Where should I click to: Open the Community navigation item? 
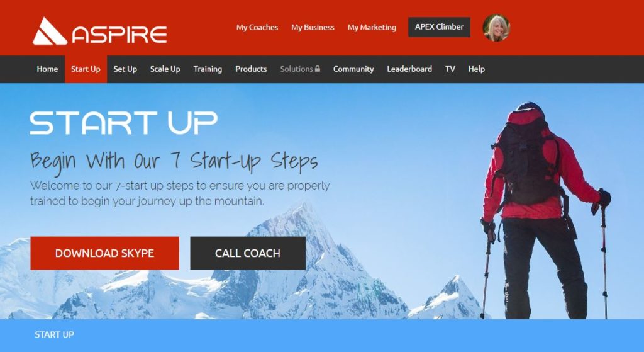353,69
